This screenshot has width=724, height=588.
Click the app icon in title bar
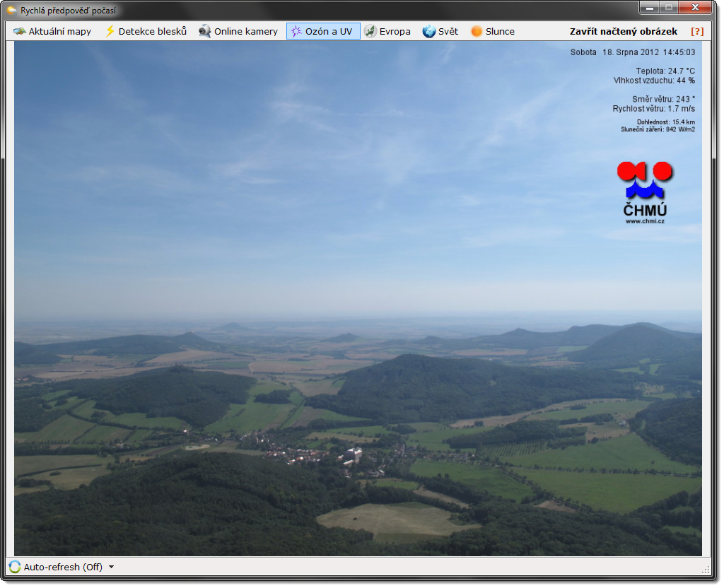tap(12, 11)
